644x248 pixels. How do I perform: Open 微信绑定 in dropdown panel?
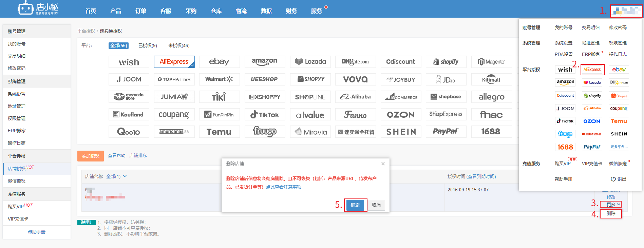pos(618,164)
